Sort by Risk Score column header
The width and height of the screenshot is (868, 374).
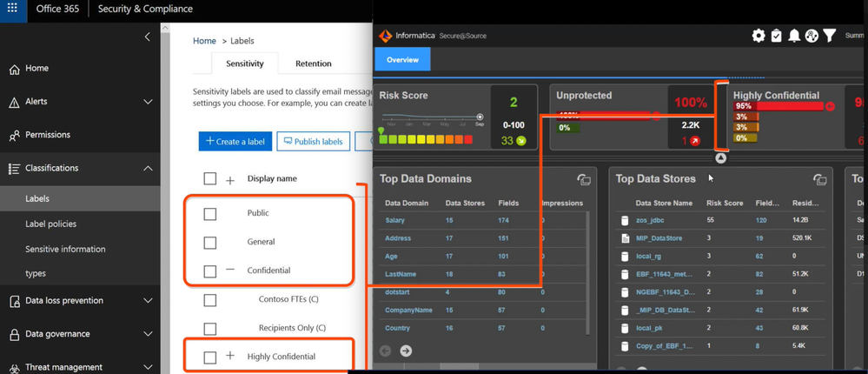point(725,204)
